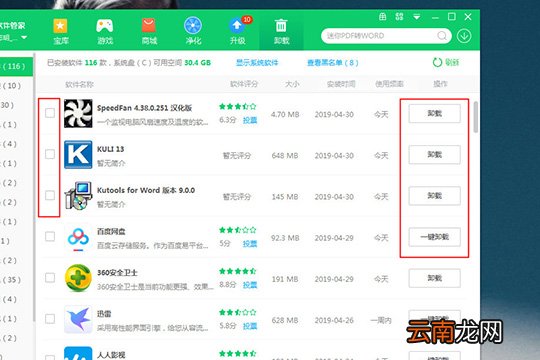This screenshot has height=360, width=540.
Task: Open the 游戏 gamepad icon tab
Action: (x=105, y=31)
